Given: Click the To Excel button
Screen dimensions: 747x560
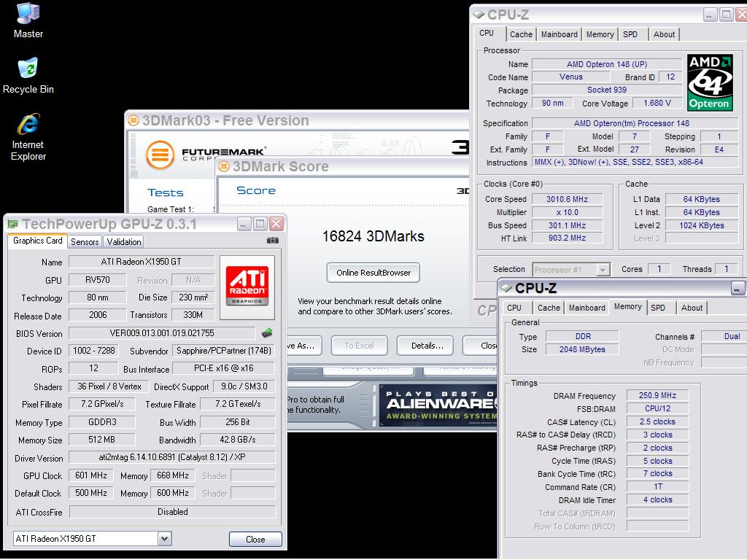Looking at the screenshot, I should (x=359, y=346).
